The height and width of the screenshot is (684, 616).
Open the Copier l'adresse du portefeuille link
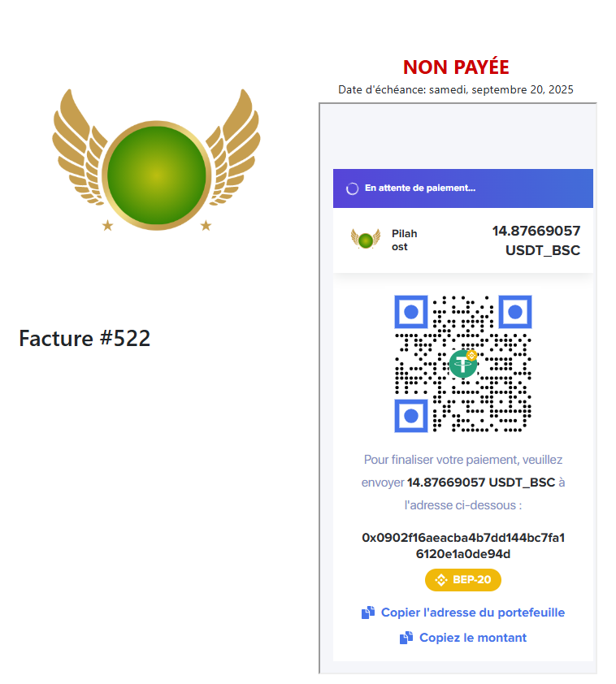click(x=473, y=613)
